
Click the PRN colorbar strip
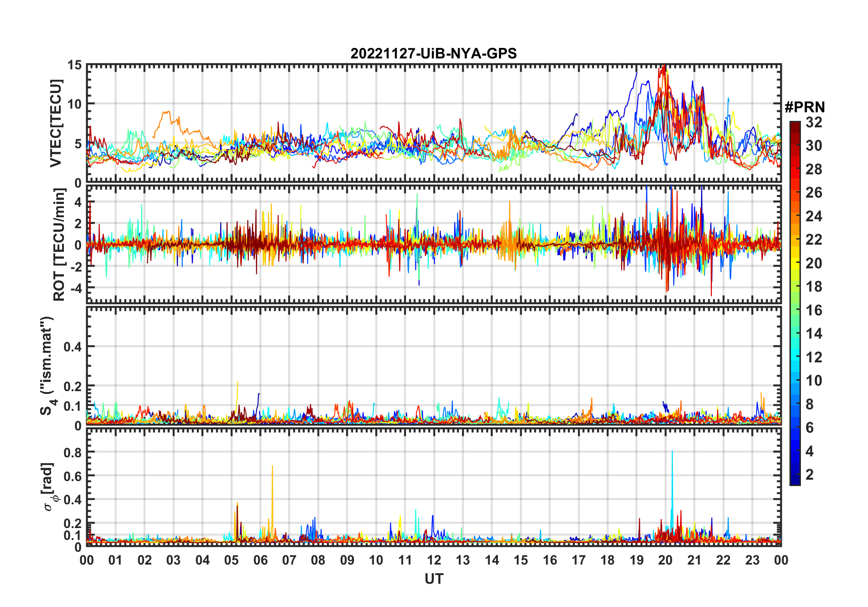pos(795,303)
